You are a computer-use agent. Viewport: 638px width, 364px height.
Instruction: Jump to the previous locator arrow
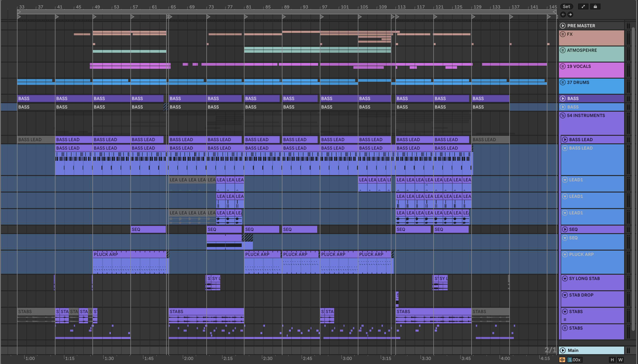tap(563, 15)
